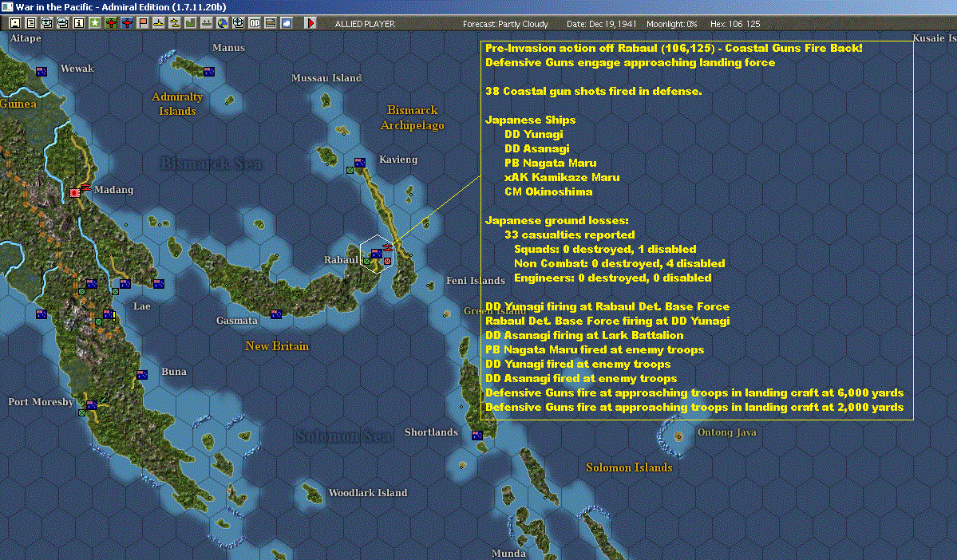Click 'DD Asanagi firing at Lark Battalion'
This screenshot has height=560, width=957.
(584, 335)
